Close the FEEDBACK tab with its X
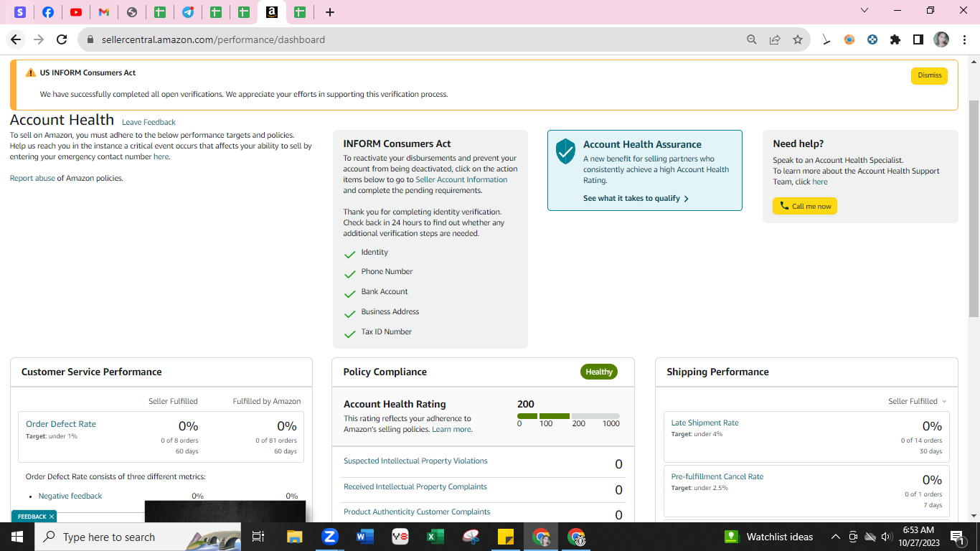The height and width of the screenshot is (551, 980). tap(52, 517)
